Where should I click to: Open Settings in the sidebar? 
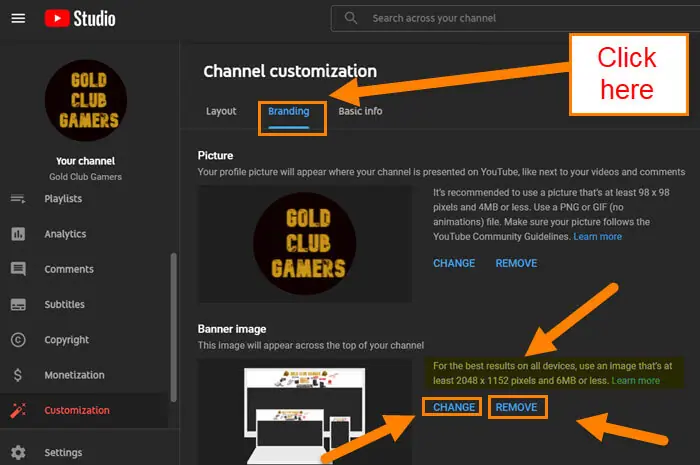(63, 453)
